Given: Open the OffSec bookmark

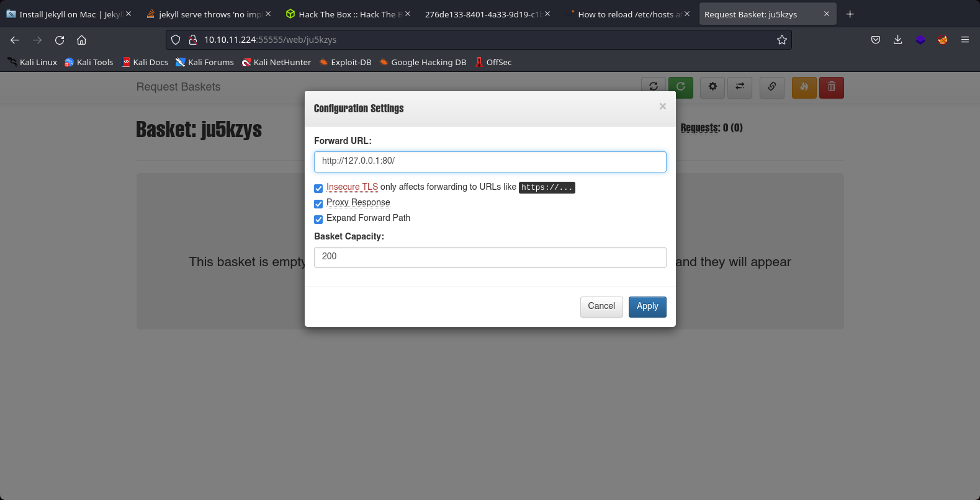Looking at the screenshot, I should pos(493,62).
